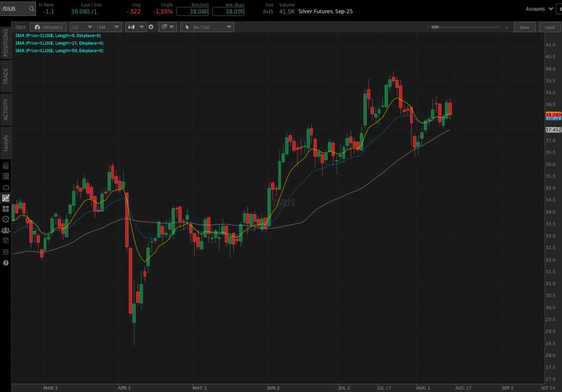The image size is (562, 392).
Task: Open chart settings via gear icon
Action: pyautogui.click(x=151, y=27)
